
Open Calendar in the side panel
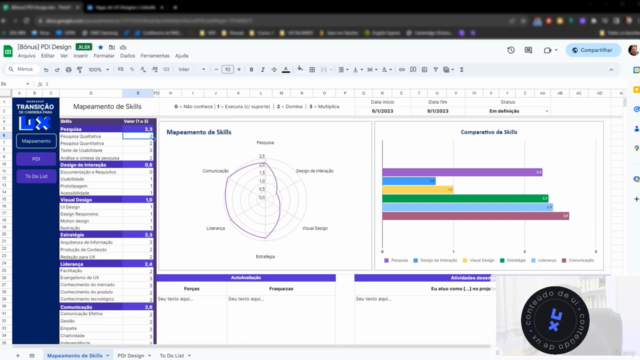pyautogui.click(x=636, y=70)
